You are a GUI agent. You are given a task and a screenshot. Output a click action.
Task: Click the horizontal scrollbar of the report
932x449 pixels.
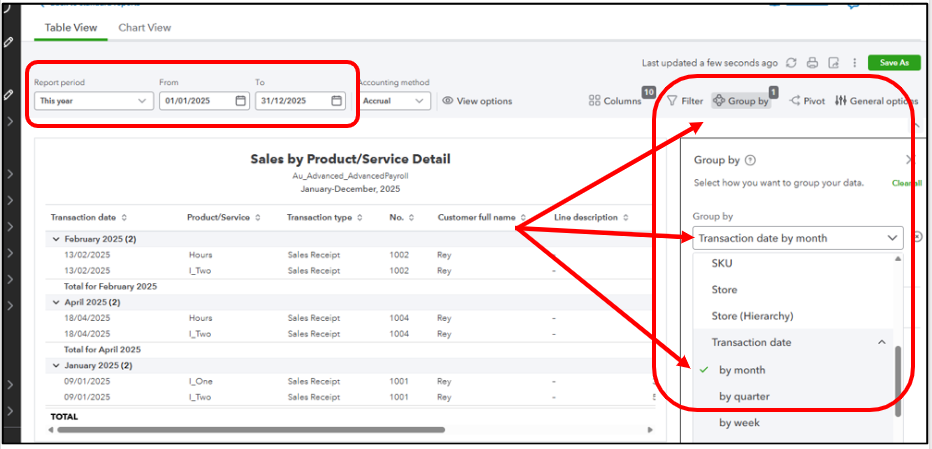251,429
